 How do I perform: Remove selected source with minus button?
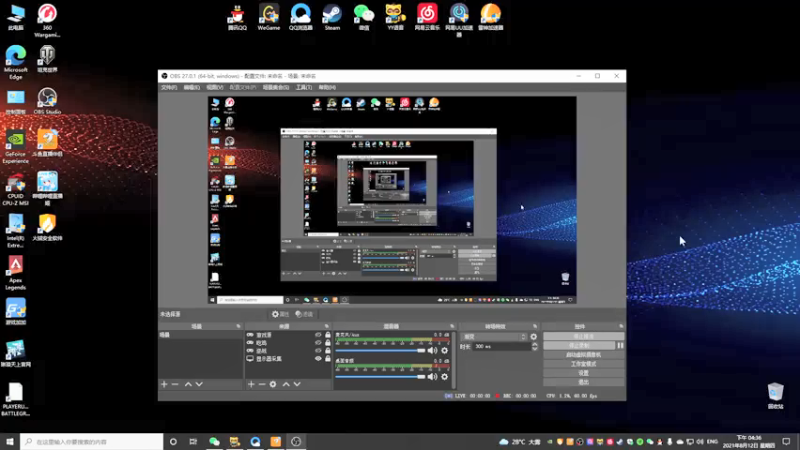[x=262, y=384]
